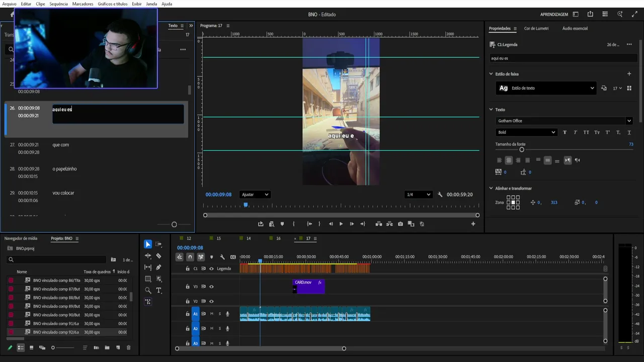The width and height of the screenshot is (644, 362).
Task: Open Program monitor wrench settings
Action: pyautogui.click(x=440, y=195)
